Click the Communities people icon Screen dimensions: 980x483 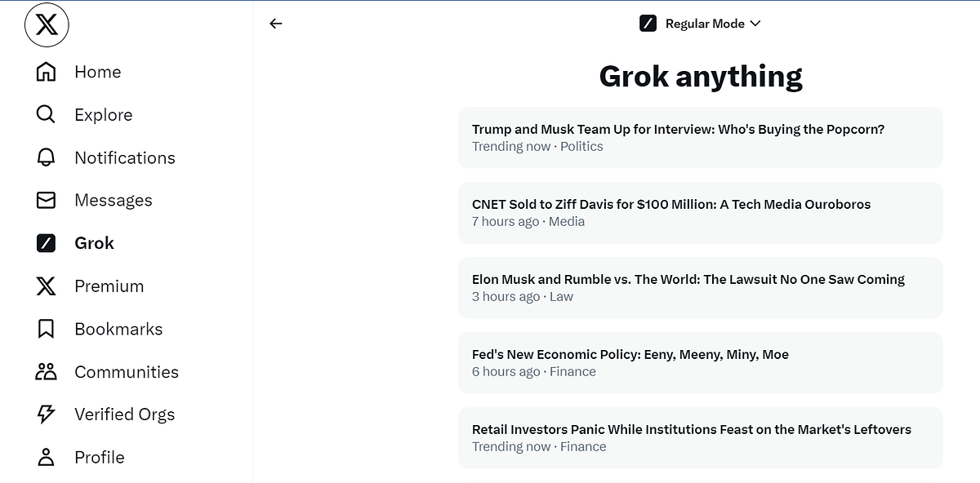coord(46,371)
